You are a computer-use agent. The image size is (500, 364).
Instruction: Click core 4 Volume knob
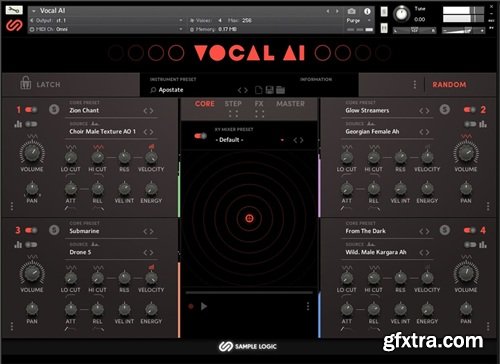click(466, 273)
